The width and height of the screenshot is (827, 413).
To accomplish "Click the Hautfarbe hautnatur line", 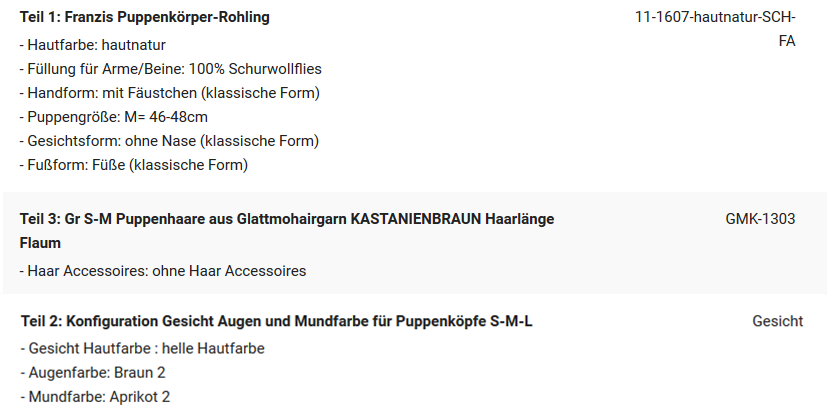I will (x=93, y=45).
